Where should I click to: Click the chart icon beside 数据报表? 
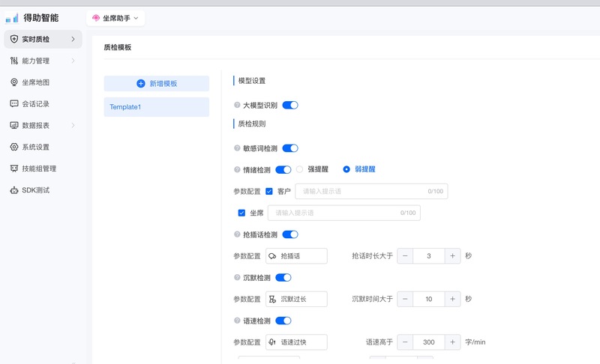(x=14, y=125)
